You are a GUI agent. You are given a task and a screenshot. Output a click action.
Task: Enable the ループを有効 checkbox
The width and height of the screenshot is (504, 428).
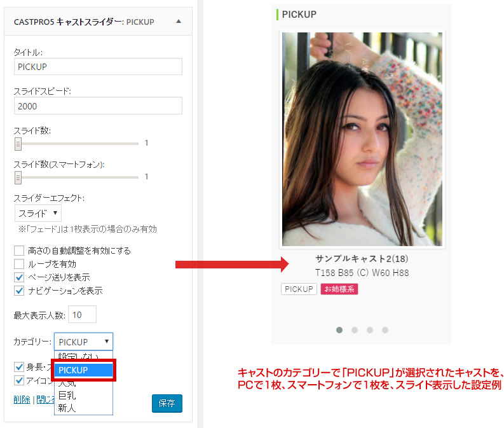(x=19, y=264)
